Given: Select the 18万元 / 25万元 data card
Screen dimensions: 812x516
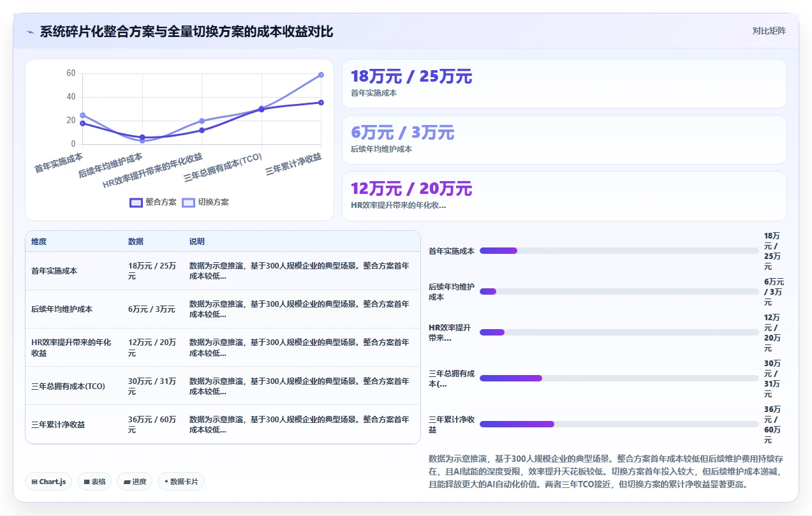Looking at the screenshot, I should (564, 84).
